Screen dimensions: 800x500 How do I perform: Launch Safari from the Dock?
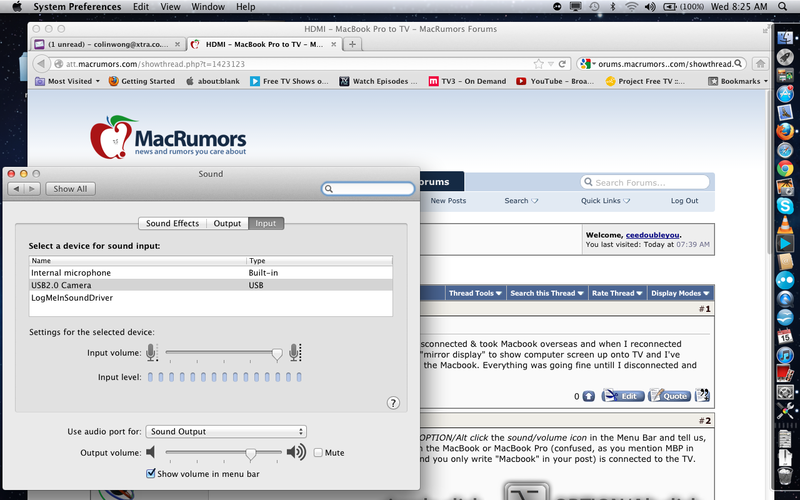pos(785,150)
